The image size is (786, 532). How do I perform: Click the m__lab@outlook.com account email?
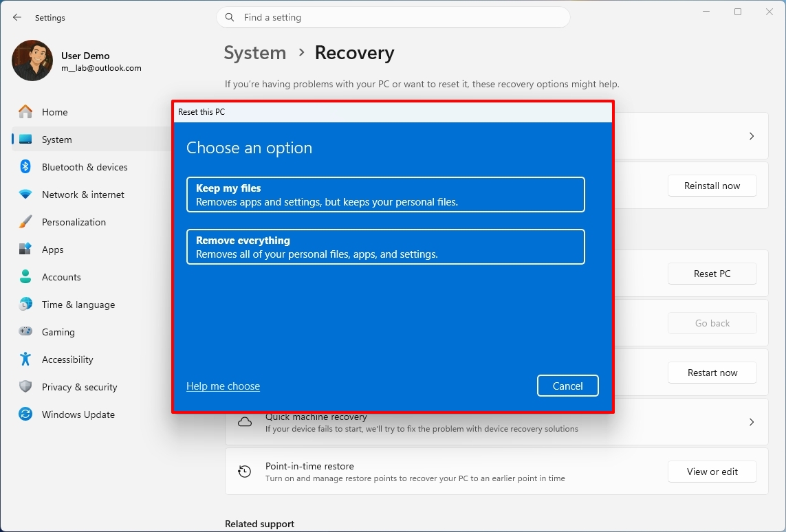101,68
